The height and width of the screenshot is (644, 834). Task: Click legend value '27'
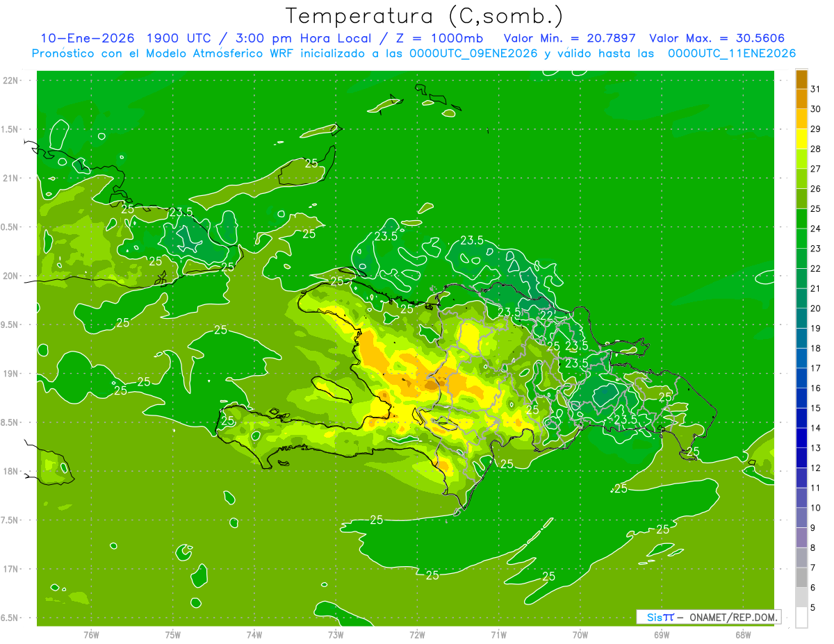click(816, 168)
